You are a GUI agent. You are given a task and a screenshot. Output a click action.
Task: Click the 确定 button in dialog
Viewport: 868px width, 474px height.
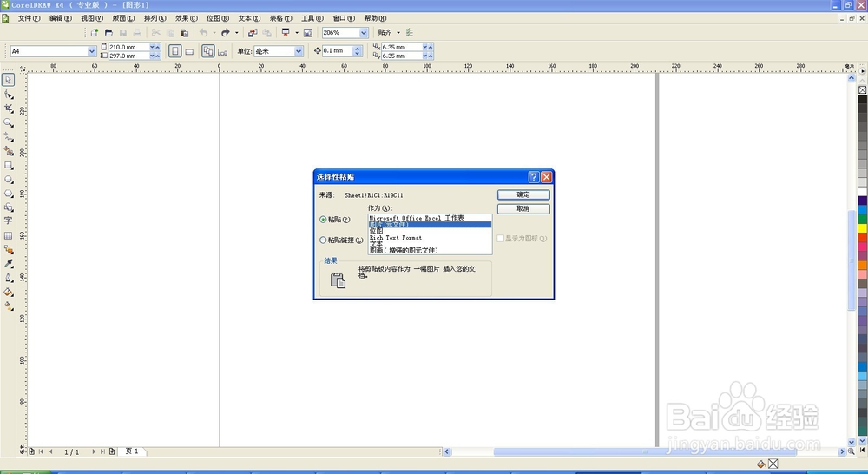(523, 194)
